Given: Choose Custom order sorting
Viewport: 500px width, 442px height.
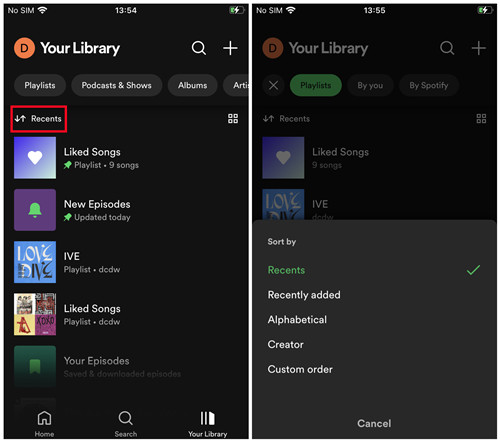Looking at the screenshot, I should 374,369.
